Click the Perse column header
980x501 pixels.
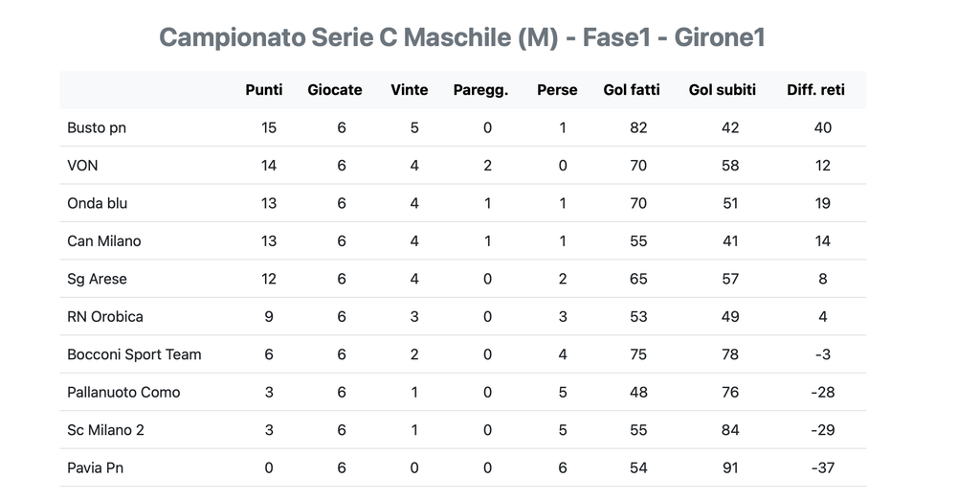click(x=557, y=90)
